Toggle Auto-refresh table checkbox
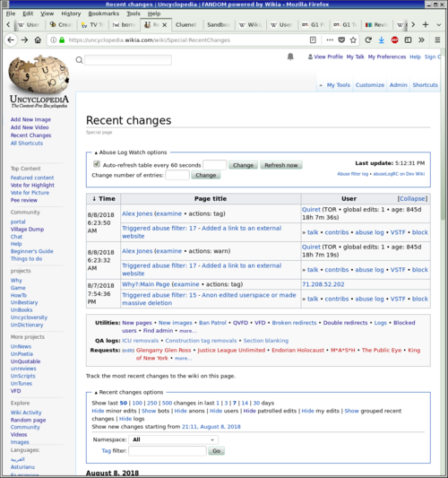This screenshot has height=478, width=448. (97, 164)
